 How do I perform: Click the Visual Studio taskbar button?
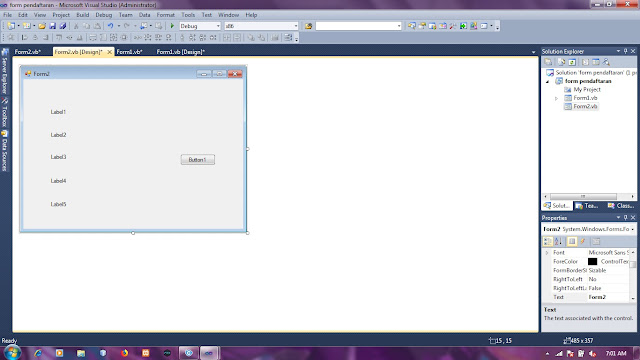click(x=209, y=353)
